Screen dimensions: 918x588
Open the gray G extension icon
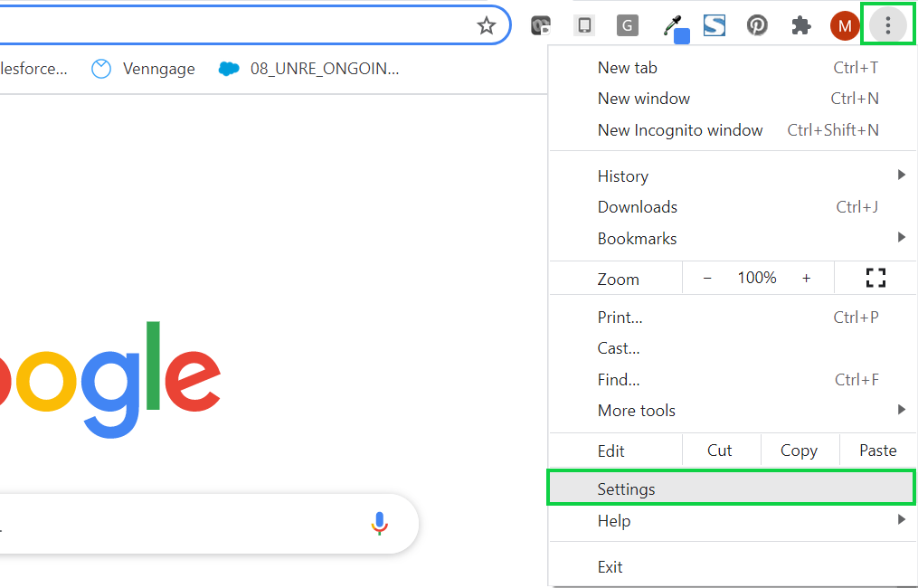627,25
